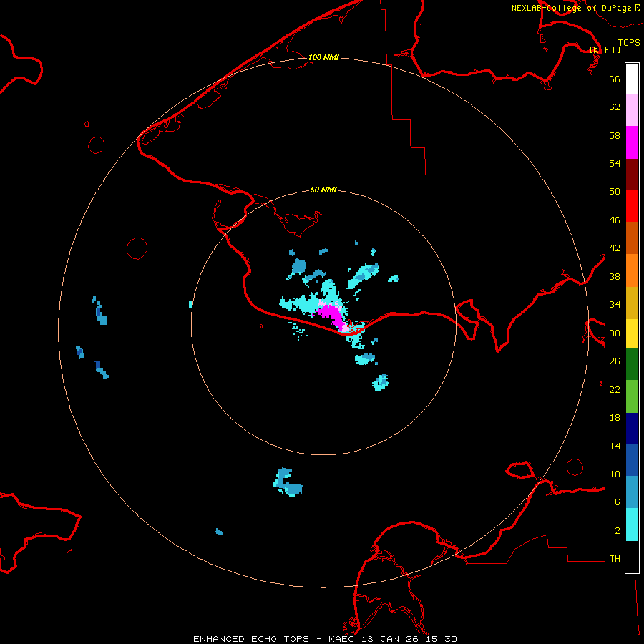The width and height of the screenshot is (644, 644).
Task: Click the 46 legend scale label
Action: pos(615,220)
